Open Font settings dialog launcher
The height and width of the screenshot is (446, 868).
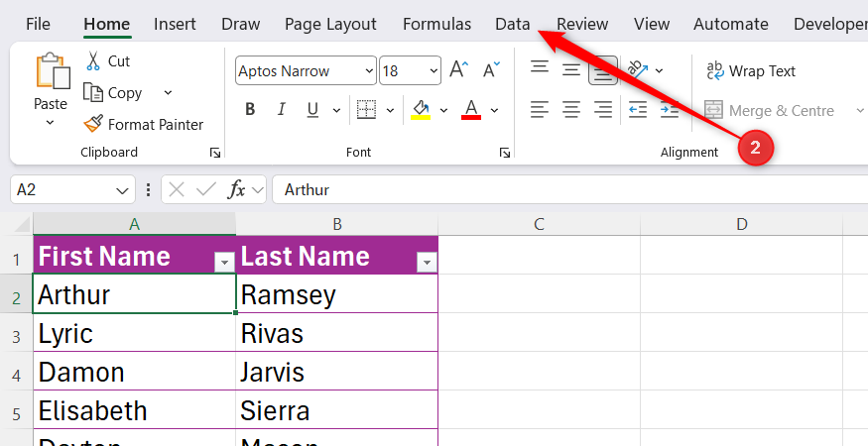pyautogui.click(x=504, y=153)
